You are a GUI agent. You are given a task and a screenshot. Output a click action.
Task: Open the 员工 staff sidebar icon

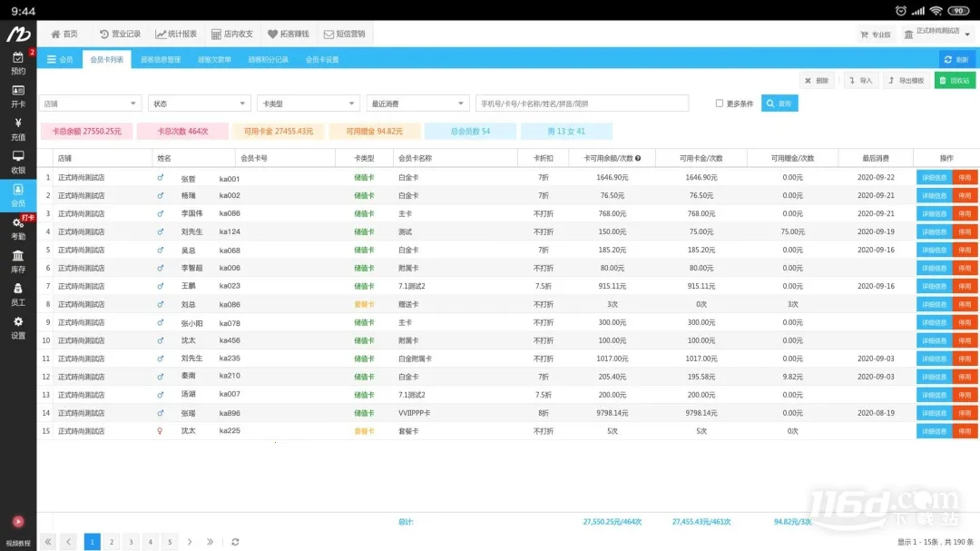[x=18, y=295]
